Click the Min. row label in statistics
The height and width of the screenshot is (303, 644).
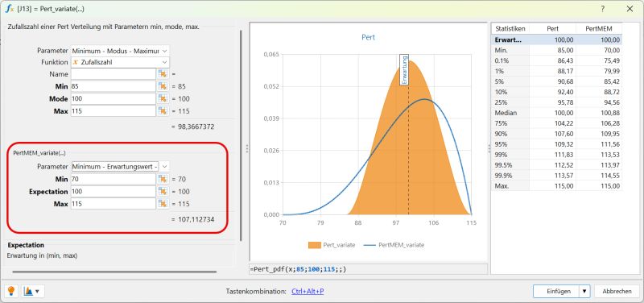point(502,50)
